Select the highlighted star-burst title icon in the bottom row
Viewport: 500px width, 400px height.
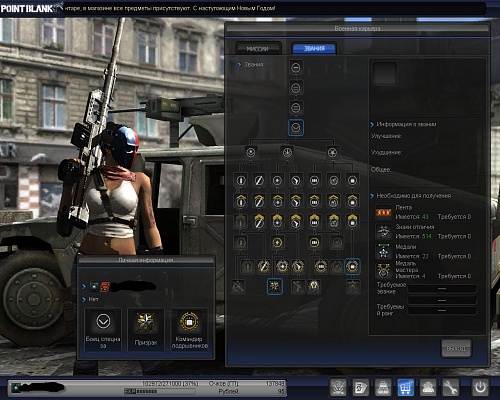pos(275,286)
